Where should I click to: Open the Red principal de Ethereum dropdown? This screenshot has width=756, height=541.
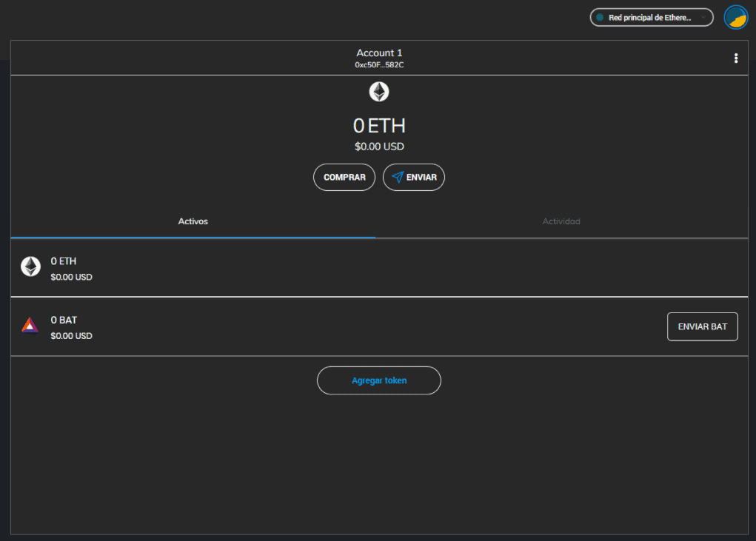pyautogui.click(x=649, y=17)
